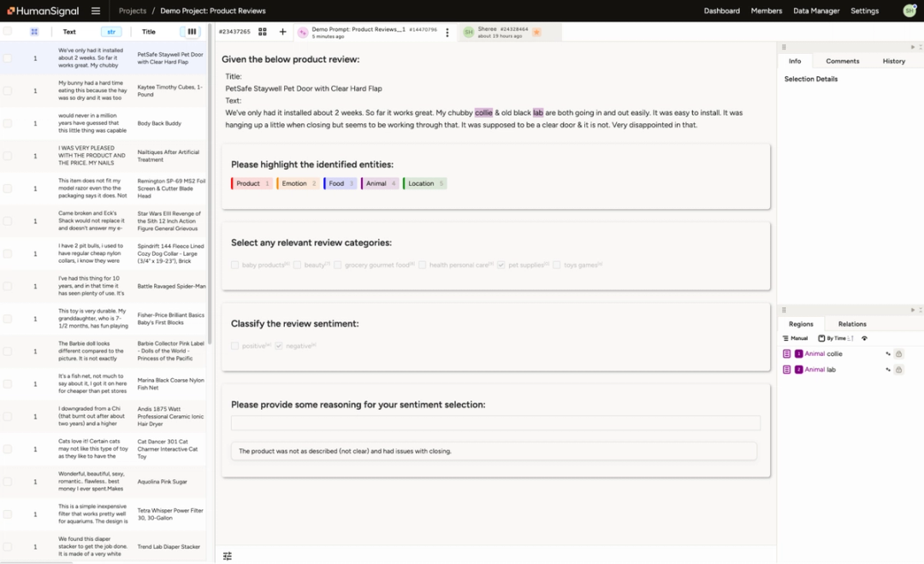Screen dimensions: 924x564
Task: Lock the Animal collie region
Action: 899,353
